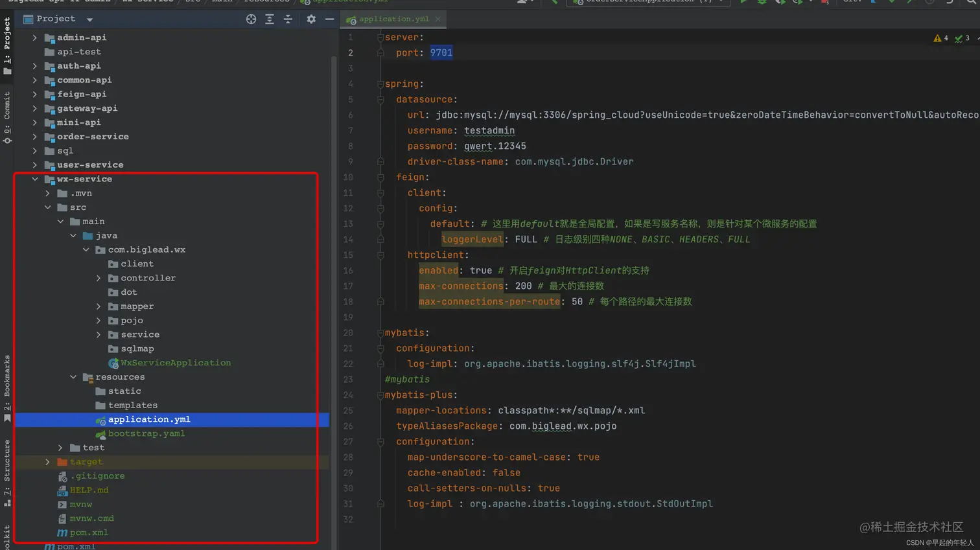The width and height of the screenshot is (980, 550).
Task: Open the Commit tool window from left stripe
Action: click(x=7, y=117)
